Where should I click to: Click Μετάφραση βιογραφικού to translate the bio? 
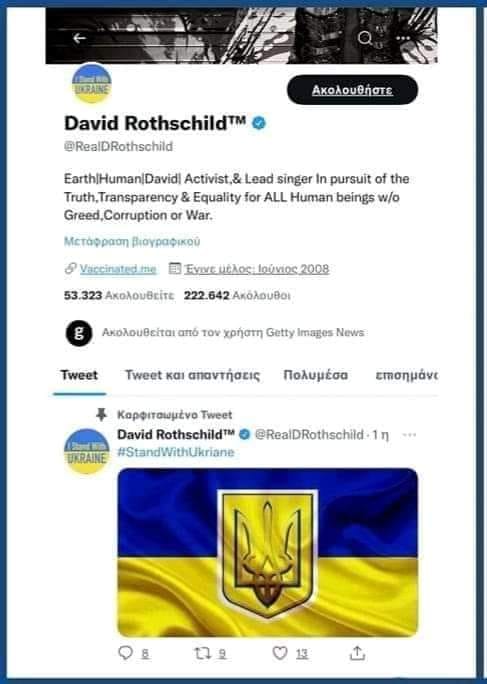tap(132, 241)
